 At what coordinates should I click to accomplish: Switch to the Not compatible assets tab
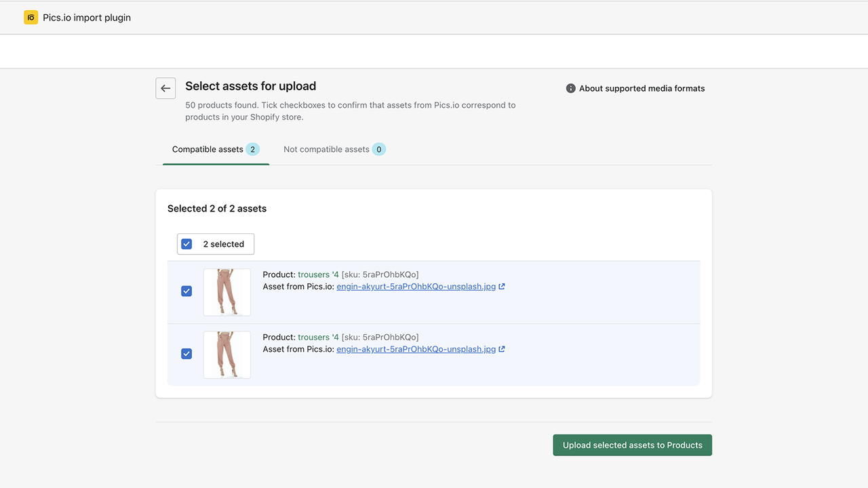(x=328, y=149)
